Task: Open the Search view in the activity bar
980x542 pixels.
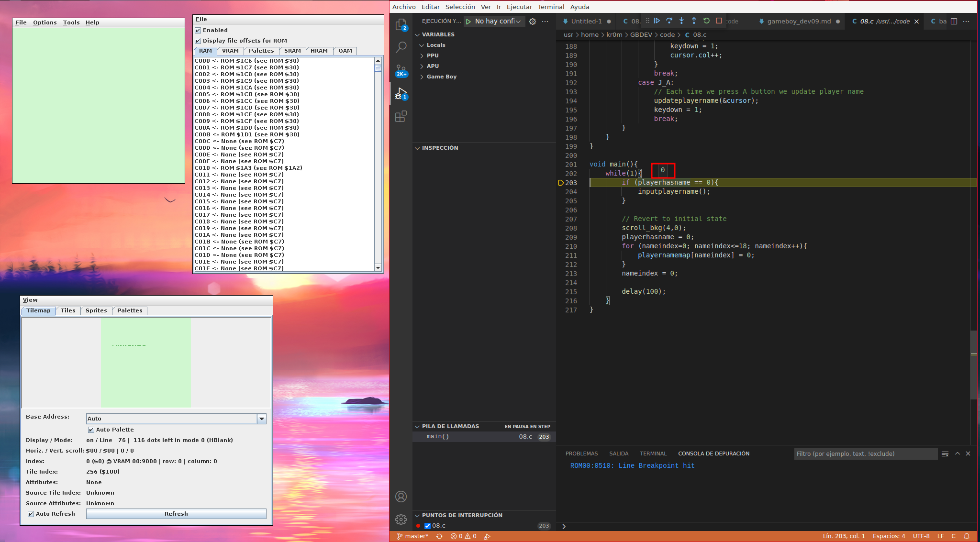Action: tap(401, 47)
